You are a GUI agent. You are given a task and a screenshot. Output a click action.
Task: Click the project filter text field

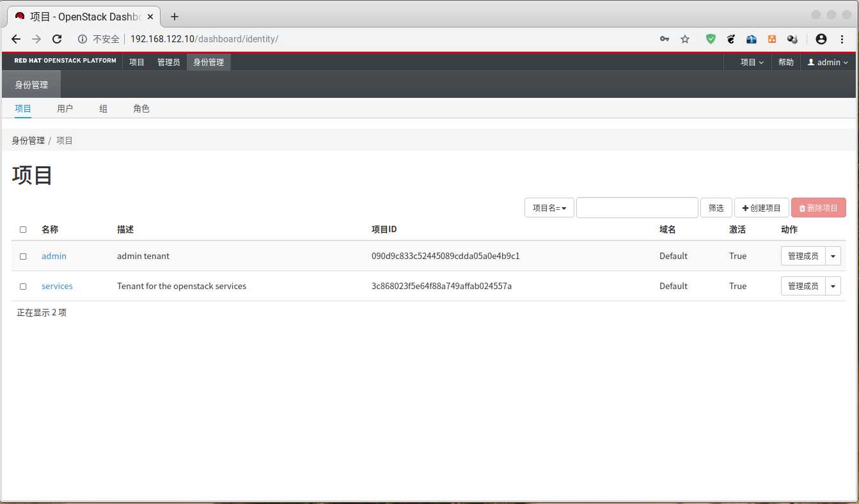click(x=637, y=208)
